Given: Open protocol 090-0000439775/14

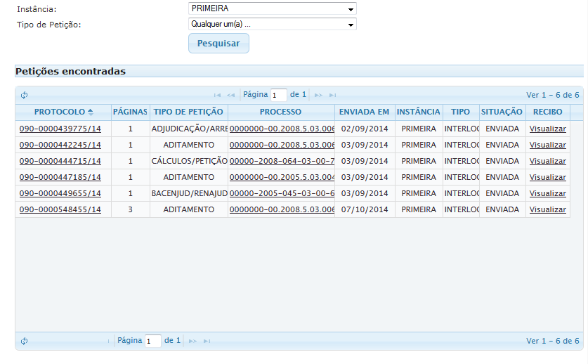Looking at the screenshot, I should (x=60, y=129).
